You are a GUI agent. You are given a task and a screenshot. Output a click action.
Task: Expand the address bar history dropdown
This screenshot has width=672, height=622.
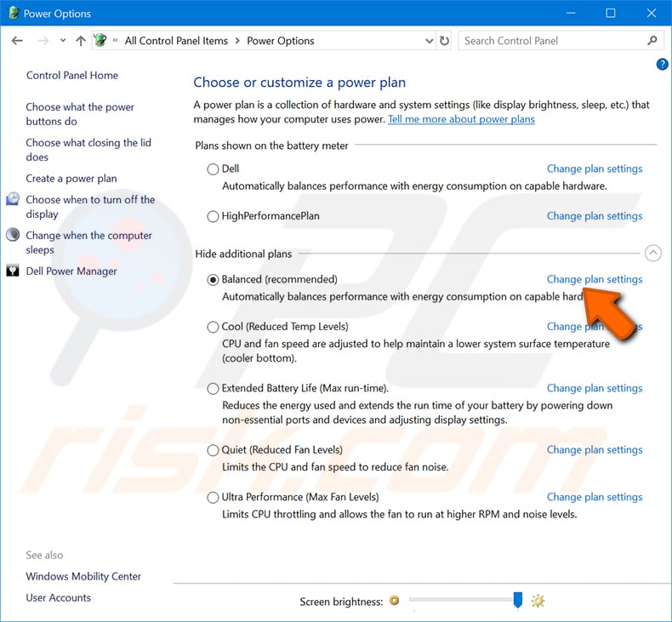tap(429, 41)
